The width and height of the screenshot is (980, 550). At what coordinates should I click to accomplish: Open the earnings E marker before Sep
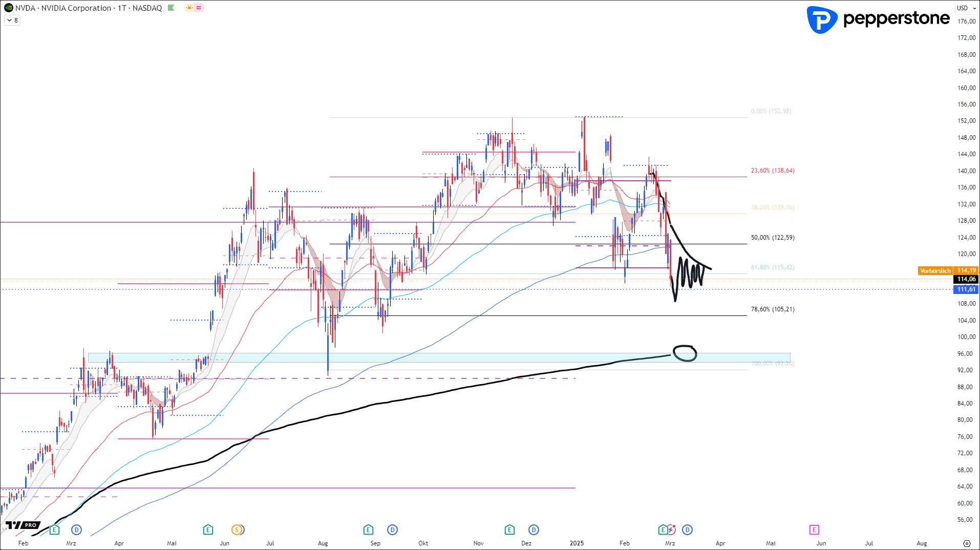pyautogui.click(x=368, y=530)
